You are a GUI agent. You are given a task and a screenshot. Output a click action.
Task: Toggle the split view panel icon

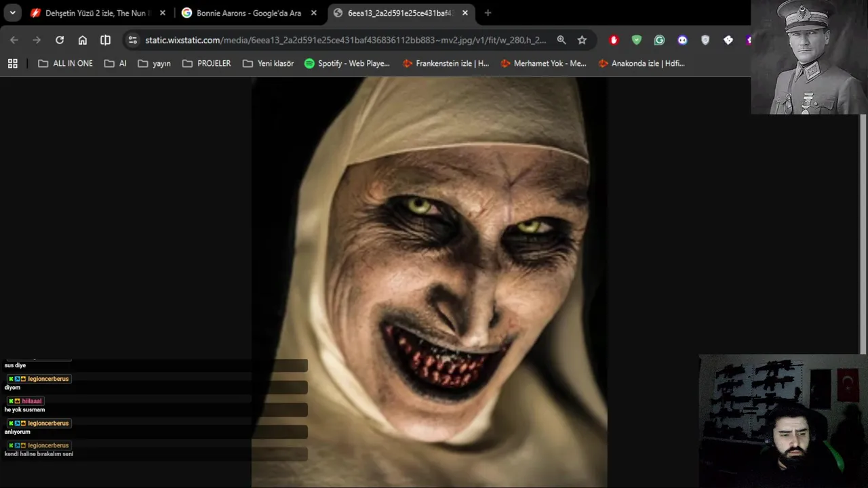tap(105, 40)
